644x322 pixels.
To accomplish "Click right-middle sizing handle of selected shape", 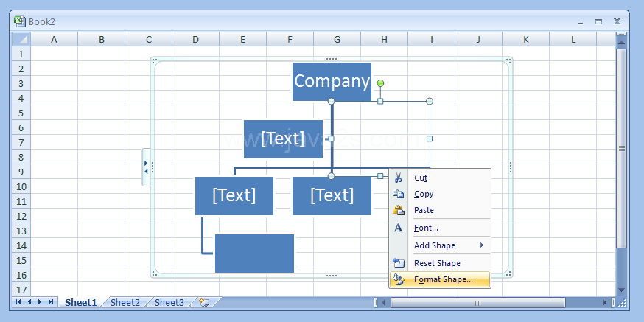I will (x=430, y=139).
